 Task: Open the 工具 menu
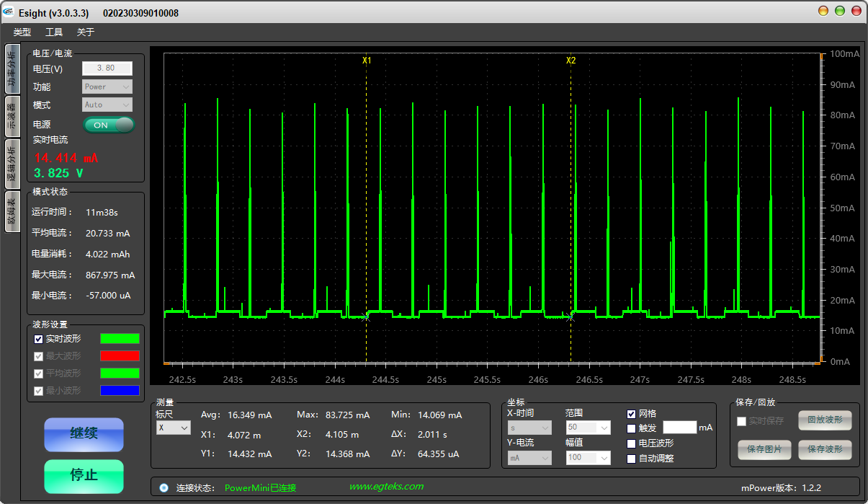(54, 32)
